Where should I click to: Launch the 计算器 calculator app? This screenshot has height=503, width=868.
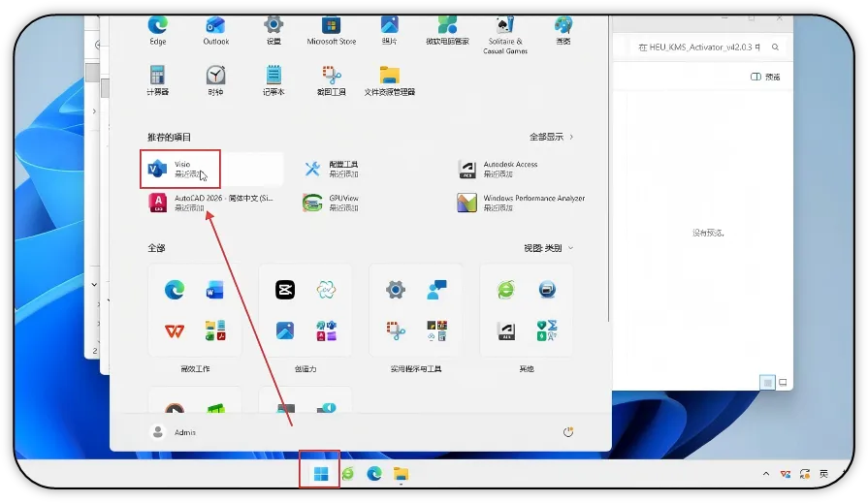[157, 80]
